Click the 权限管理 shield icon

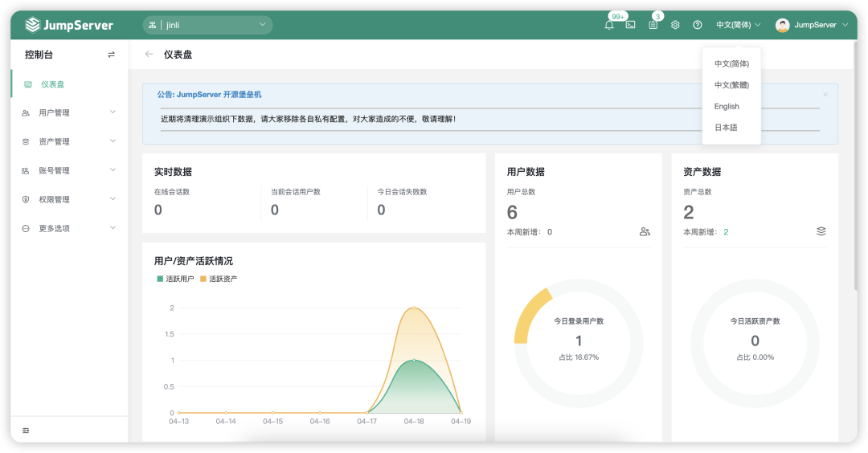tap(26, 200)
